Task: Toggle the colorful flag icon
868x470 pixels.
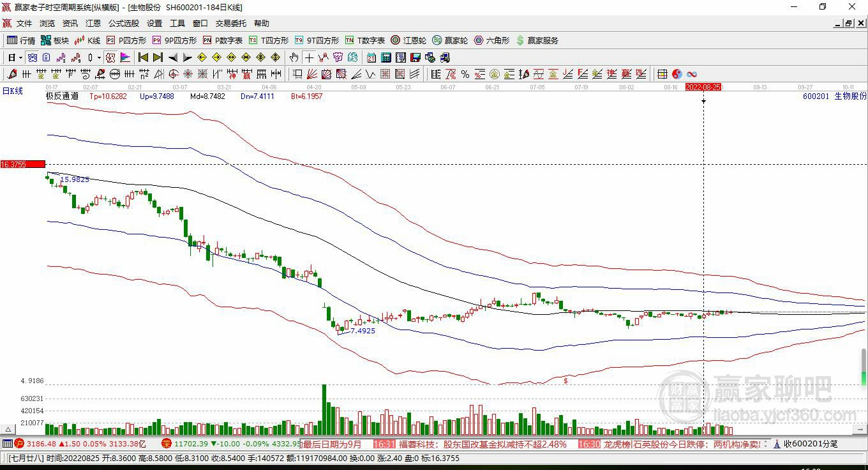Action: tap(125, 57)
